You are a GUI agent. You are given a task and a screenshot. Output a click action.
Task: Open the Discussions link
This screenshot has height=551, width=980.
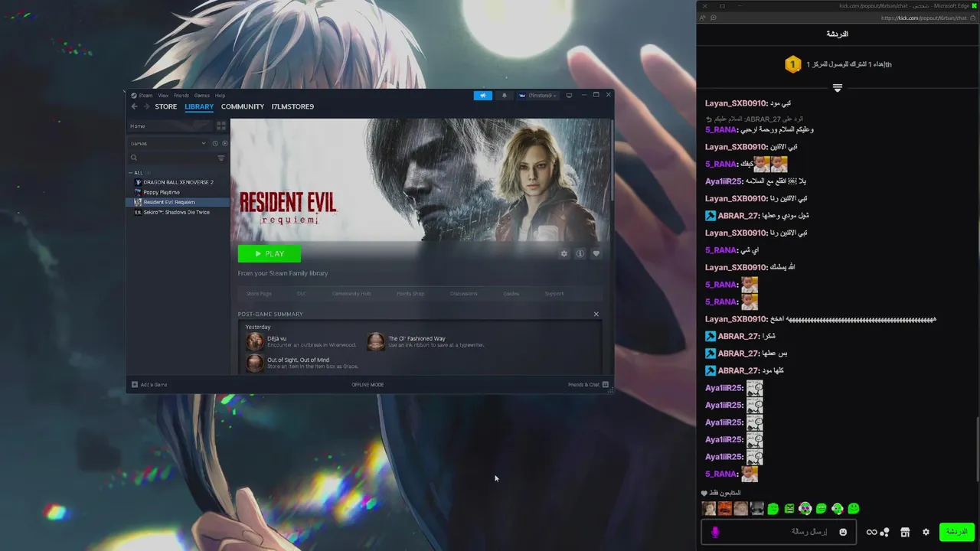[x=464, y=294]
